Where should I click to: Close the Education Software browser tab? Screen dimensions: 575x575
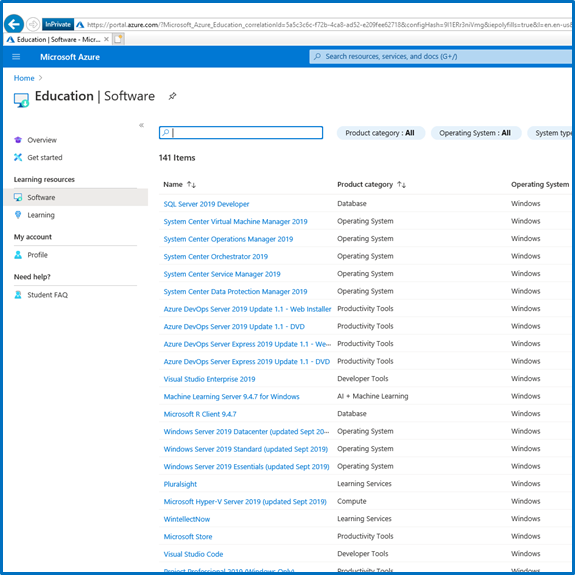106,39
